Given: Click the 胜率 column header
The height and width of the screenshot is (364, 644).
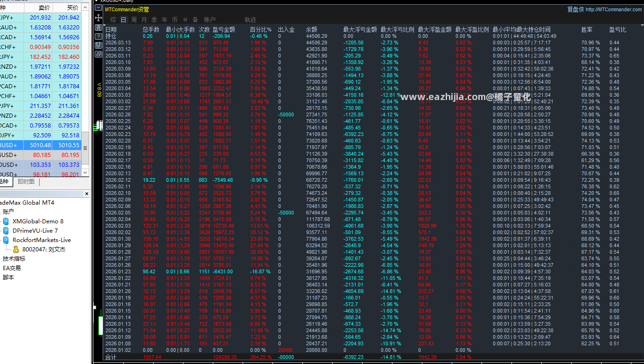Looking at the screenshot, I should click(x=587, y=29).
